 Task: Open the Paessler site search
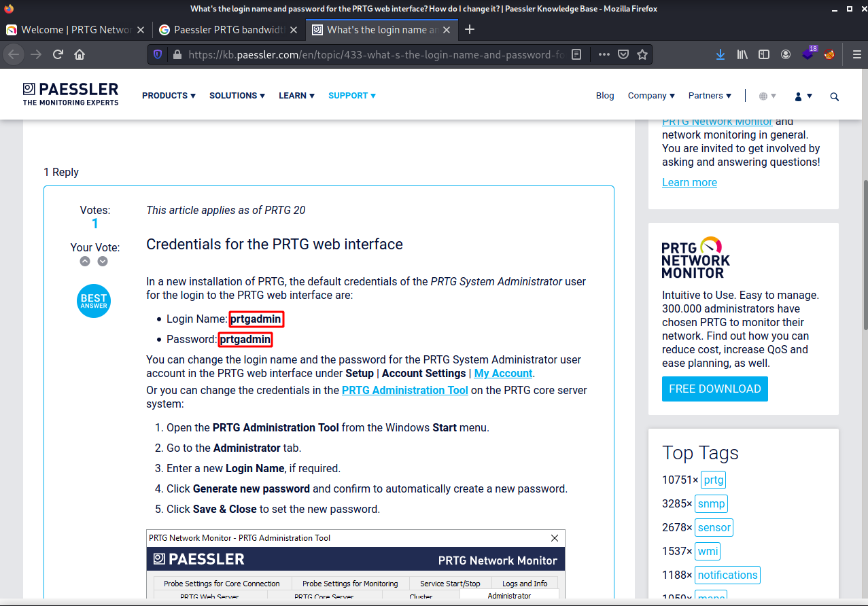835,96
